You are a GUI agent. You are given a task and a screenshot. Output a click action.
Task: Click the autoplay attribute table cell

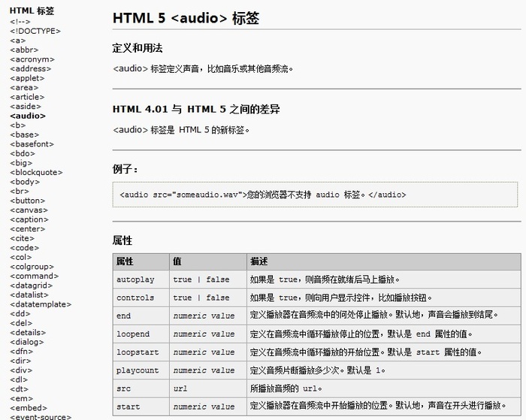pyautogui.click(x=141, y=279)
